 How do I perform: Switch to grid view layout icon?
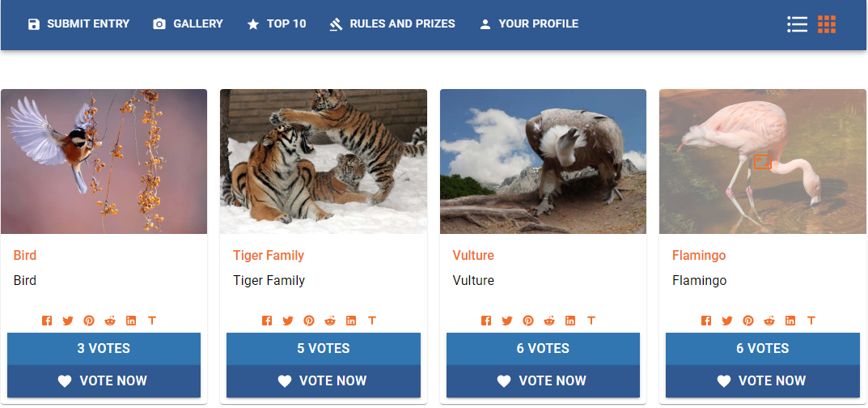coord(827,23)
